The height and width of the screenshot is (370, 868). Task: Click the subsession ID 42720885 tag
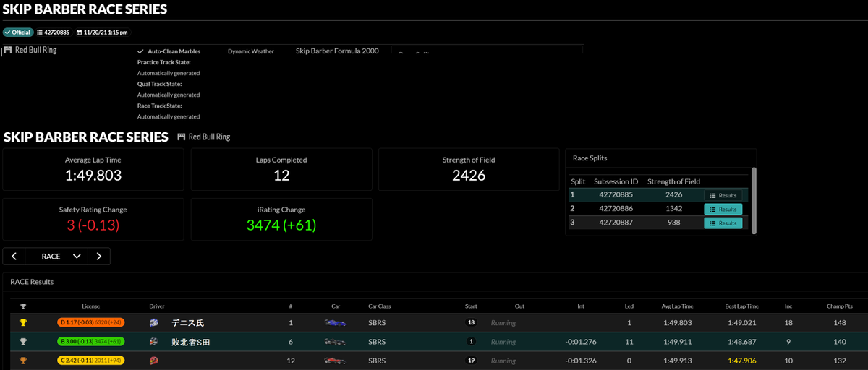coord(53,33)
